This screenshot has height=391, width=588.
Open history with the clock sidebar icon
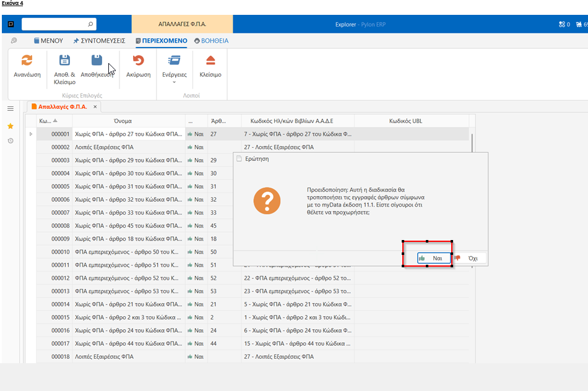[x=10, y=141]
